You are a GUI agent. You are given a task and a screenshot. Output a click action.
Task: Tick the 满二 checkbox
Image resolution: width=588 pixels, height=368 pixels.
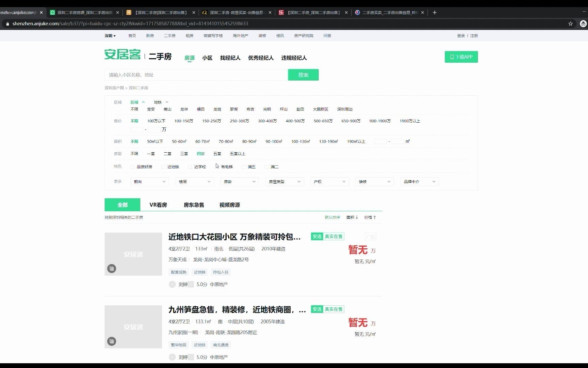click(x=267, y=167)
